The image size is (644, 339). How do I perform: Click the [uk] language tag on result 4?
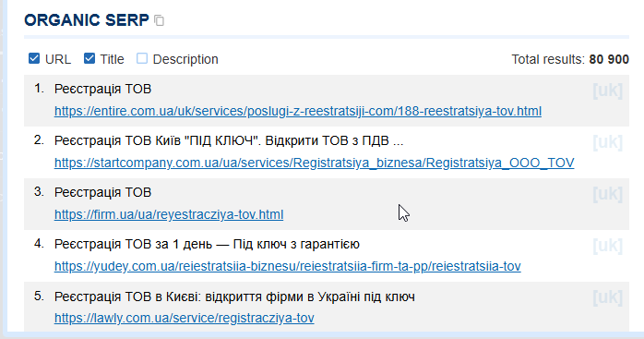[x=607, y=246]
